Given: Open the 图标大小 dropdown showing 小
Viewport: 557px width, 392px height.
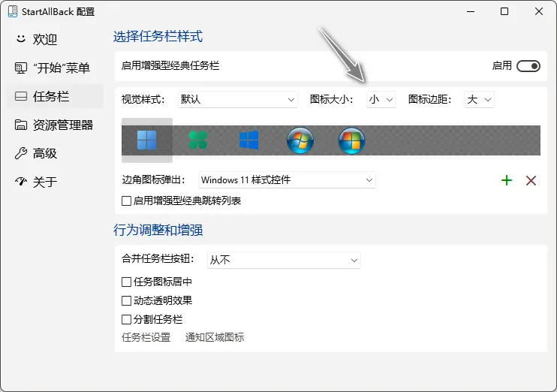Looking at the screenshot, I should click(381, 100).
